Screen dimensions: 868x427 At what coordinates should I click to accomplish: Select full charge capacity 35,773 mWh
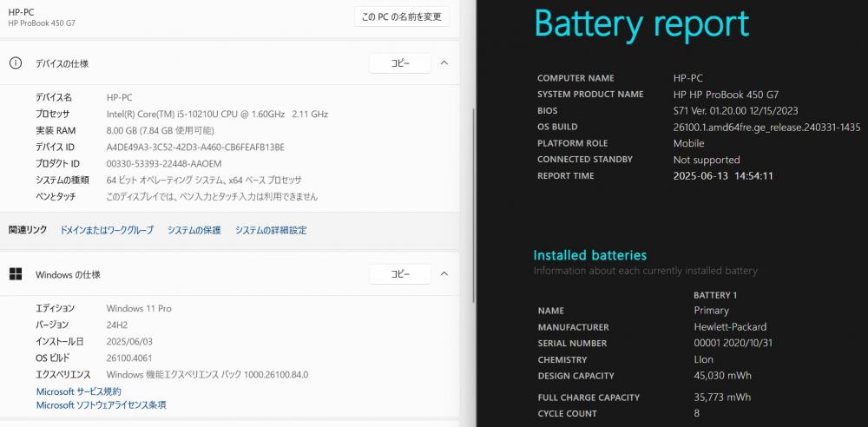pos(723,397)
